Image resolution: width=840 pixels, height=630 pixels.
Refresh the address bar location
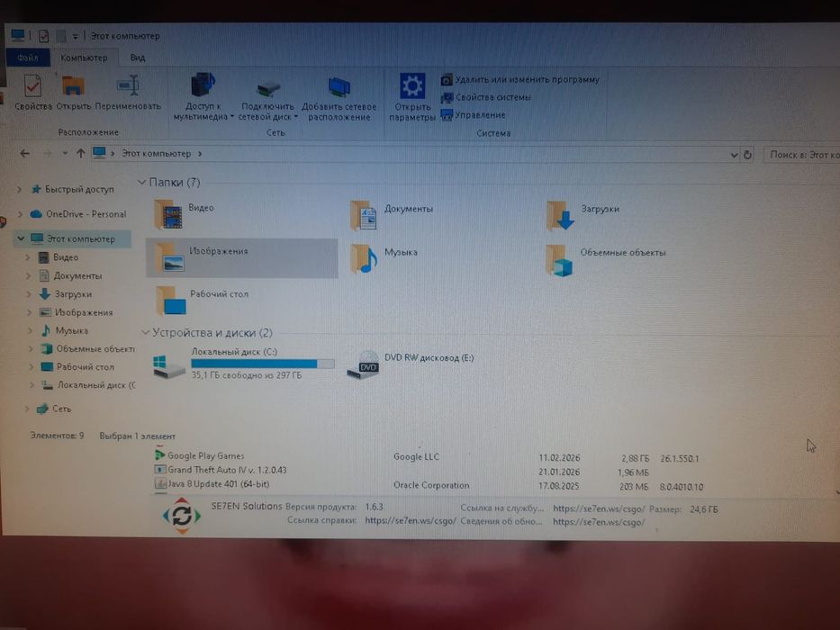pyautogui.click(x=747, y=156)
